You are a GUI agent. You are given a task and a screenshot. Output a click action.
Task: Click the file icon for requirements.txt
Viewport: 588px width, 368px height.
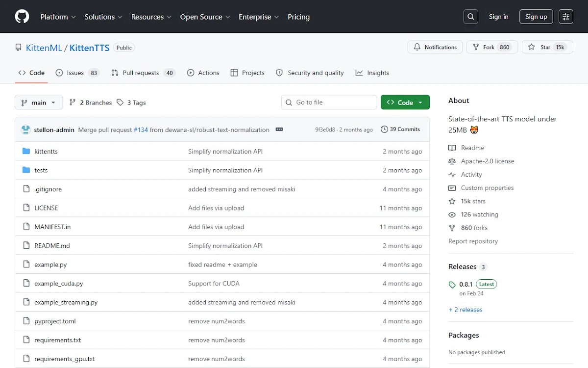pyautogui.click(x=26, y=340)
